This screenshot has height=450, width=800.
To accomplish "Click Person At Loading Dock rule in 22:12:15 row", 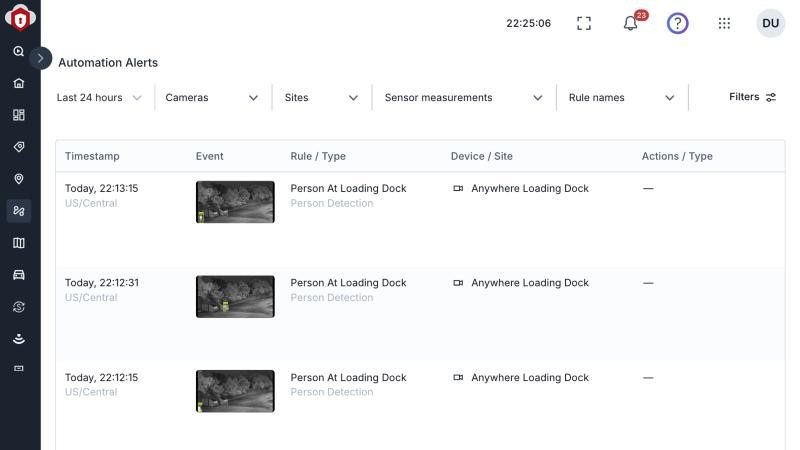I will (x=348, y=378).
